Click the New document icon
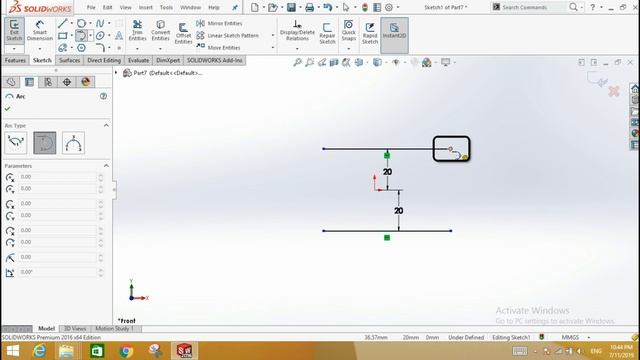 point(254,7)
